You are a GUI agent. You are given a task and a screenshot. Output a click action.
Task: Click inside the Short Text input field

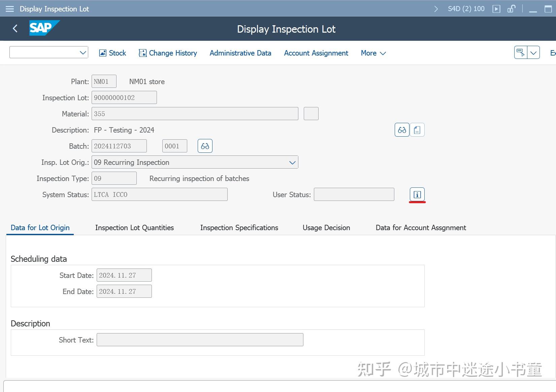pyautogui.click(x=200, y=340)
